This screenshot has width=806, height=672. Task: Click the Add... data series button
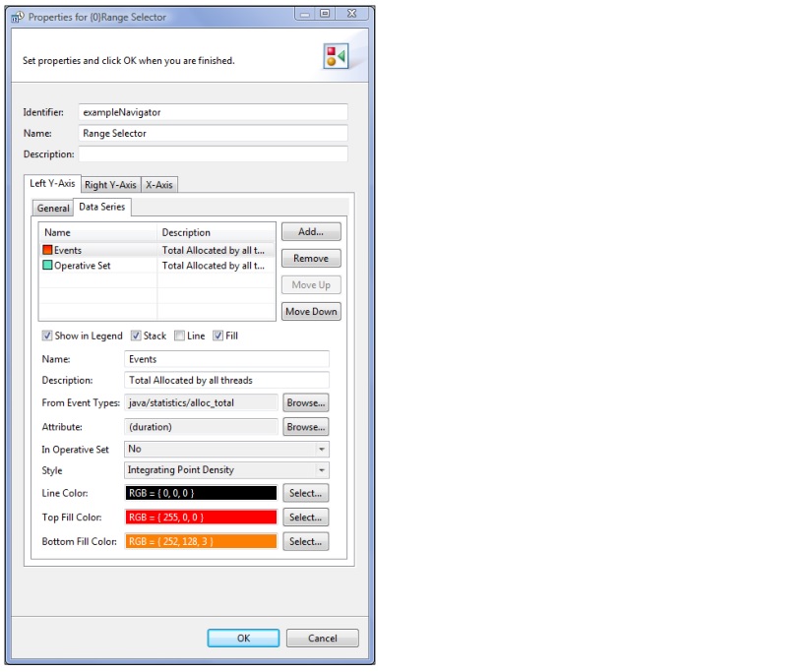(x=310, y=232)
